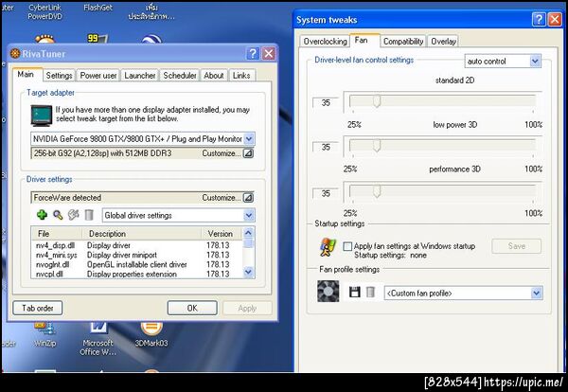Click the OK button in RivaTuner

coord(192,308)
